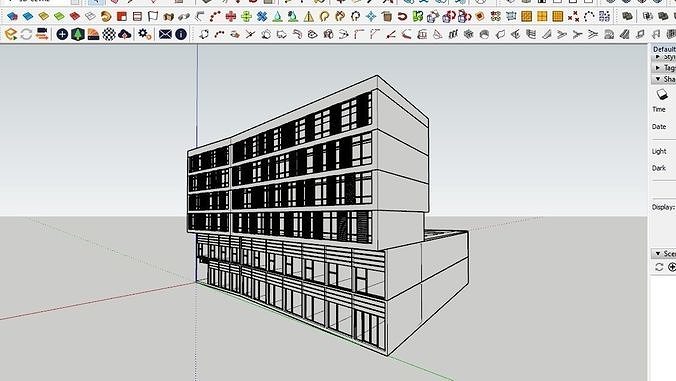
Task: Click the red cross plus icon
Action: click(231, 16)
